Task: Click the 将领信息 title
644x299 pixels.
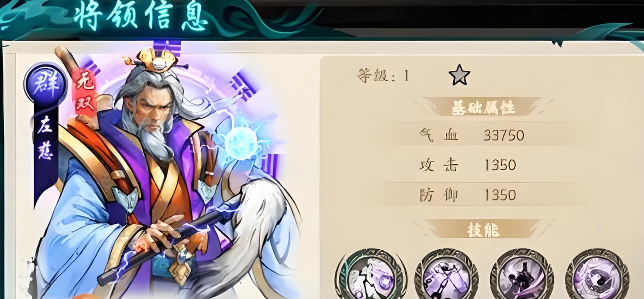Action: pyautogui.click(x=141, y=16)
